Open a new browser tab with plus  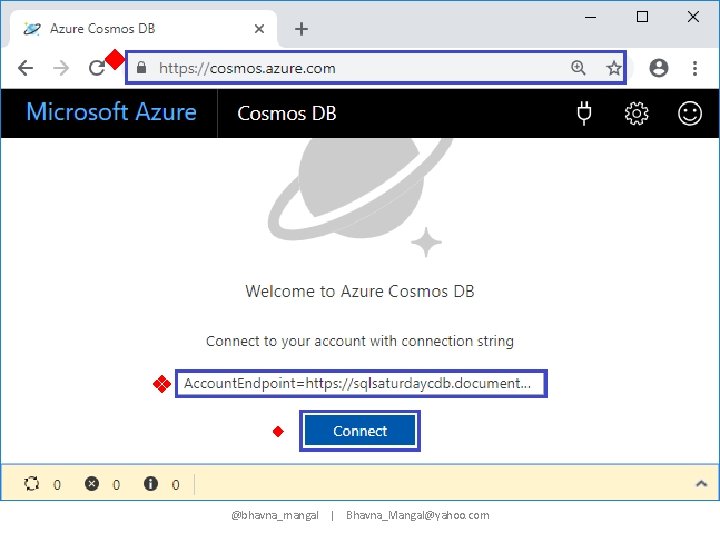click(301, 29)
